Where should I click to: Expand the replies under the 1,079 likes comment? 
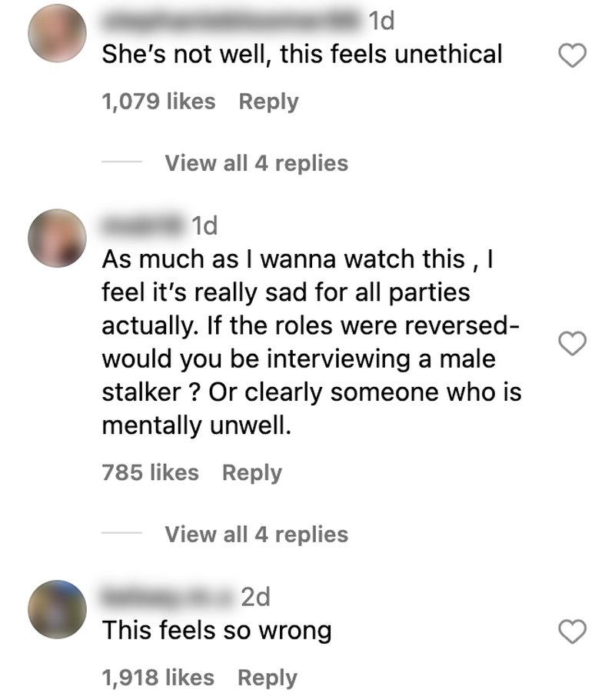click(256, 163)
